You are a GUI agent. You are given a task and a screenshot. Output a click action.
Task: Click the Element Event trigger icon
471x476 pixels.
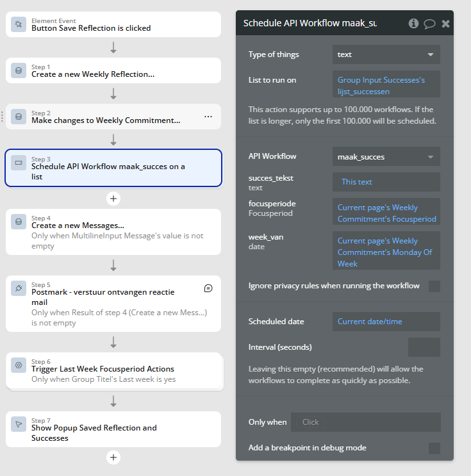click(x=19, y=24)
